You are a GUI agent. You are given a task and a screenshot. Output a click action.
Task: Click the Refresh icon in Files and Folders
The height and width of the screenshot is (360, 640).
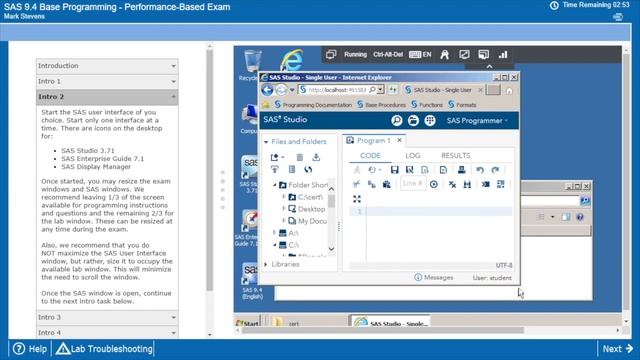308,170
